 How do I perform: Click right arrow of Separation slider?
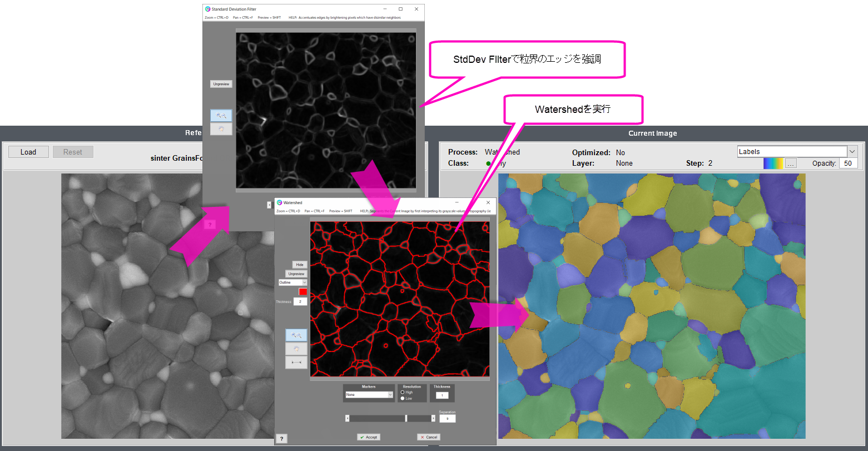click(433, 418)
